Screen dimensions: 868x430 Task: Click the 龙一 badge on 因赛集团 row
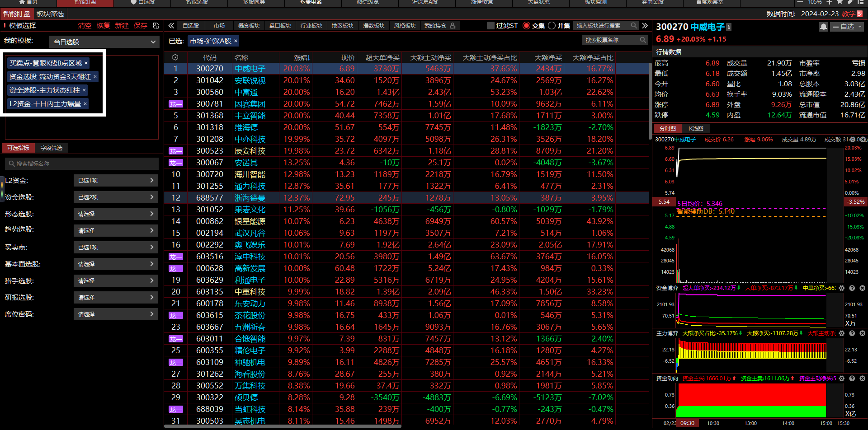(175, 104)
